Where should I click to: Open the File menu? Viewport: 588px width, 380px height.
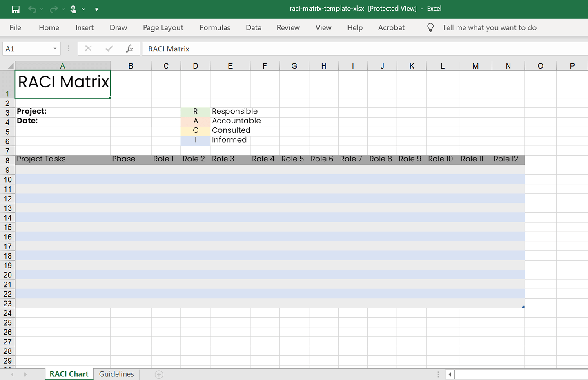15,27
